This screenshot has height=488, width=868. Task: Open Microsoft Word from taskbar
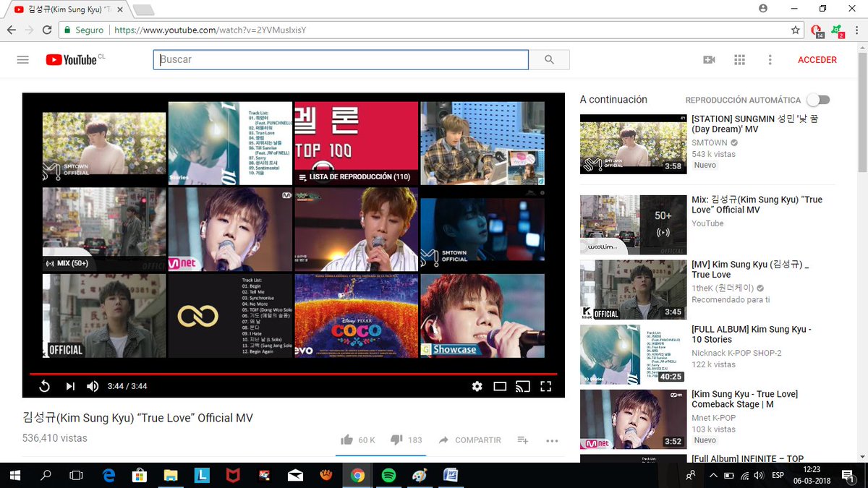click(x=451, y=475)
